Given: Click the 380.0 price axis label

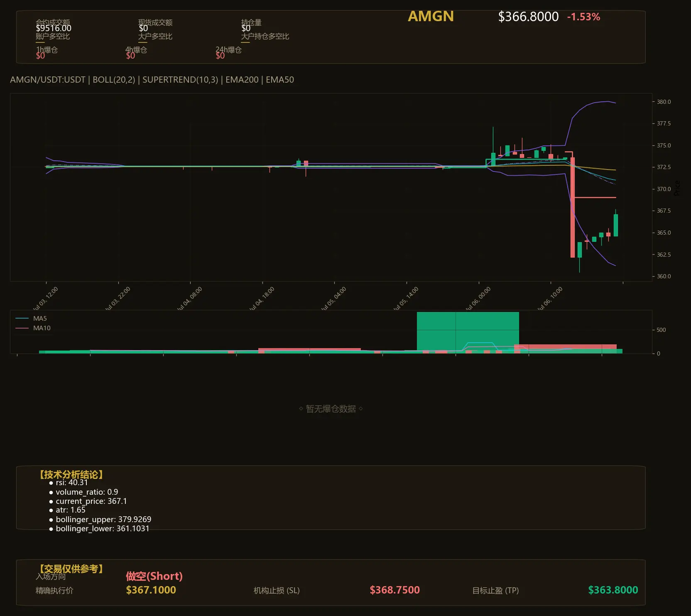Looking at the screenshot, I should [664, 102].
